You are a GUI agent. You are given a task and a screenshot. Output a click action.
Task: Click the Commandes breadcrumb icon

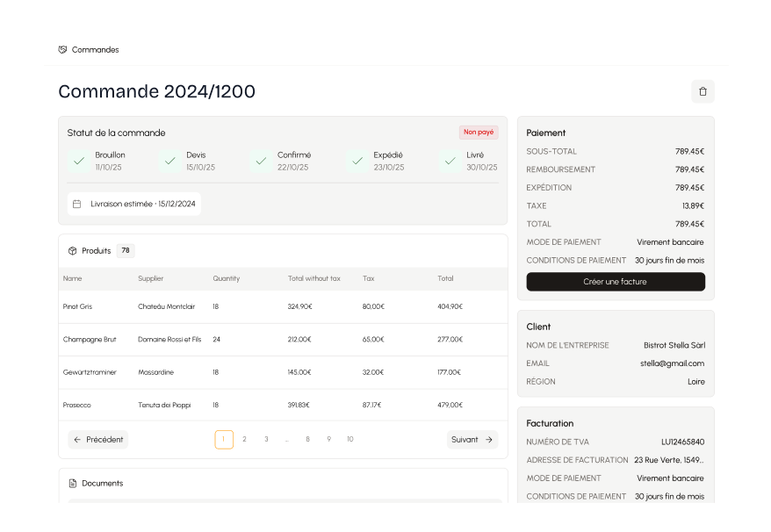pos(61,49)
